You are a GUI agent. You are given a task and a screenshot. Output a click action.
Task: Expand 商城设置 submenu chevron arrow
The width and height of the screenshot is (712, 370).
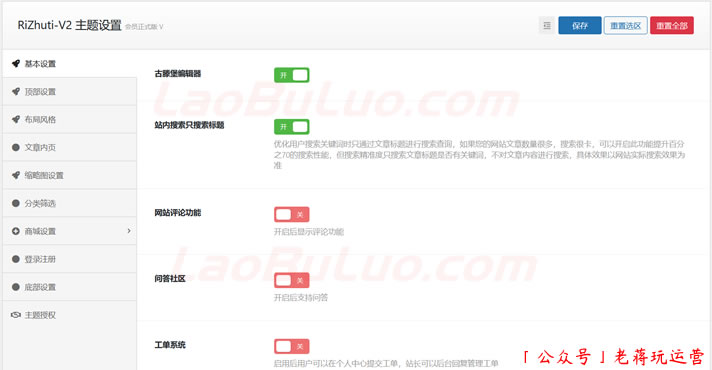point(129,231)
